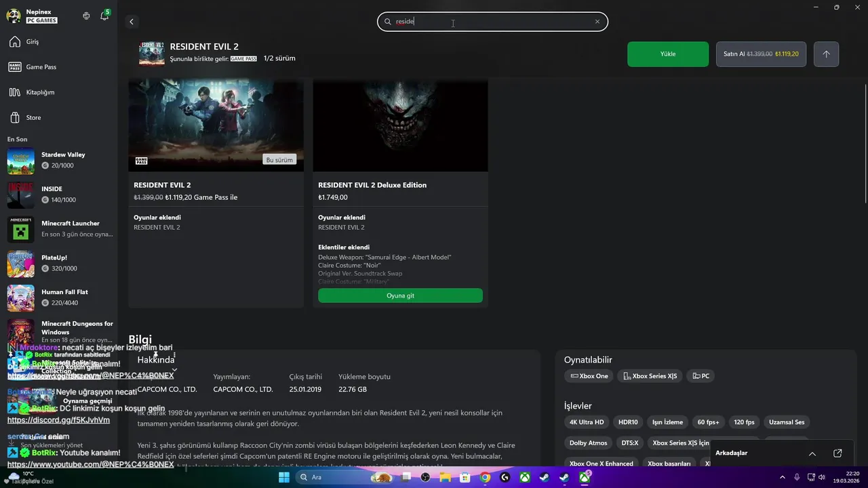Viewport: 868px width, 488px height.
Task: Click the Uzamsal Ses feature tag
Action: click(787, 422)
